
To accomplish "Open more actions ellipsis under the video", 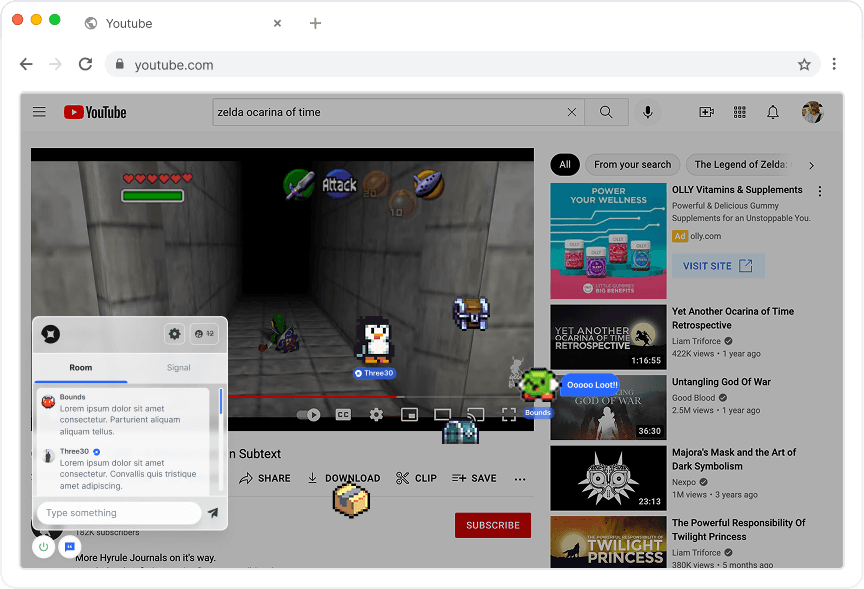I will pyautogui.click(x=520, y=479).
